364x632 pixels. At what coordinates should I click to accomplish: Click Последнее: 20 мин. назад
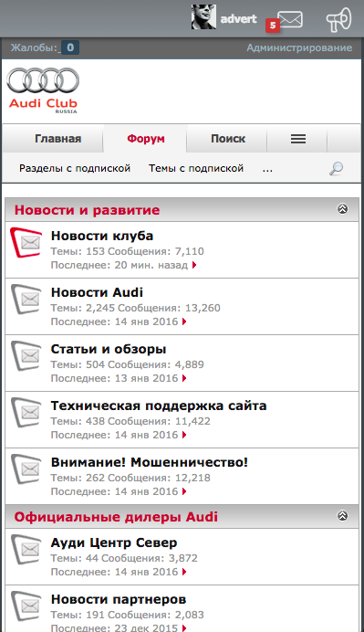(120, 265)
